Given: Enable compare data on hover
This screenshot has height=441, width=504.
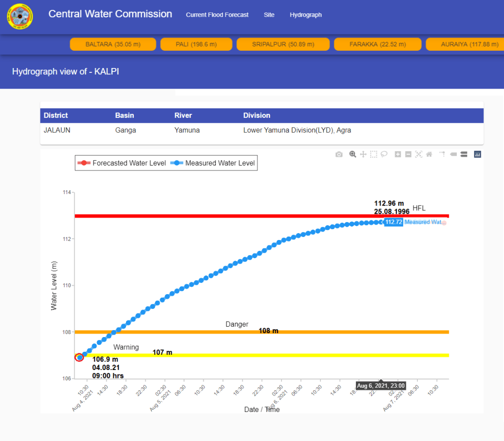Looking at the screenshot, I should [463, 154].
